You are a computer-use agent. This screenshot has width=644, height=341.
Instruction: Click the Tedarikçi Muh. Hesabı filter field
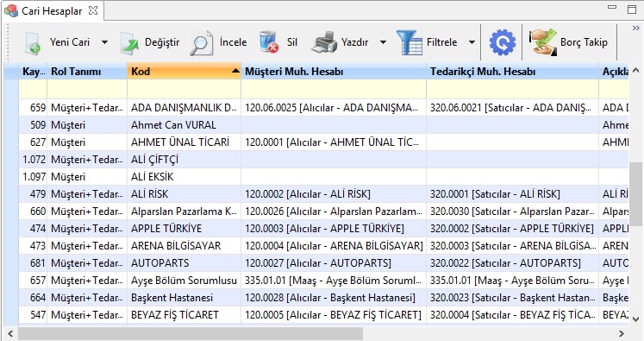(x=513, y=89)
